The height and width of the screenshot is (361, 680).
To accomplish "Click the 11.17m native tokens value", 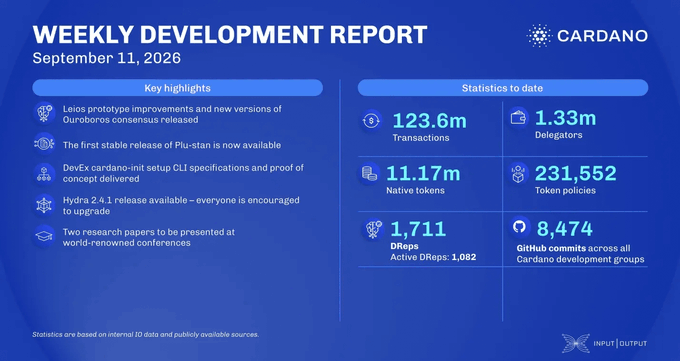I will [x=423, y=173].
